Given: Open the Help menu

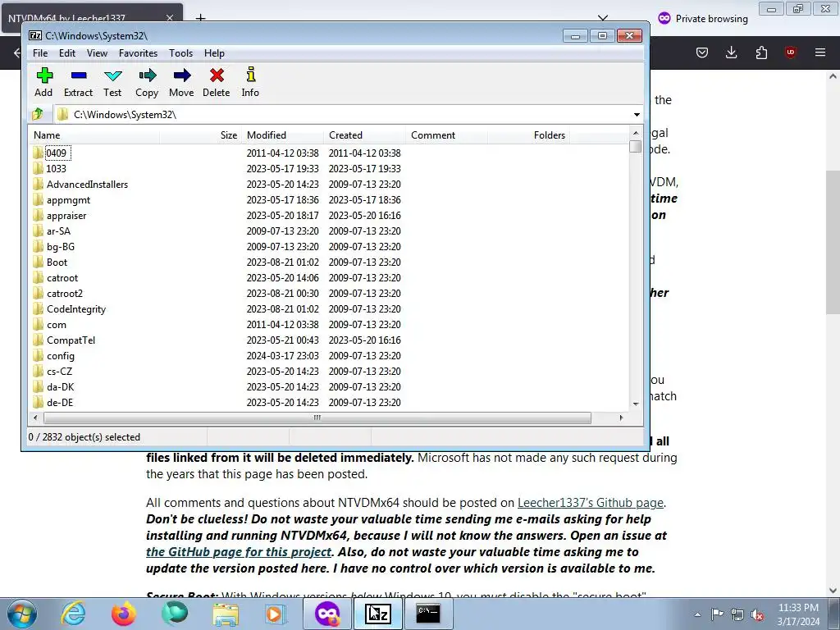Looking at the screenshot, I should point(214,53).
